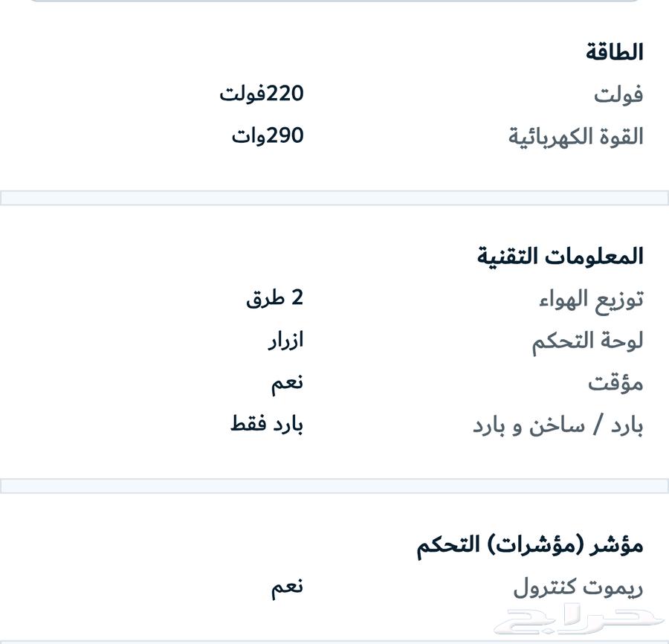
Task: Select the نعم value beside مؤقت
Action: click(x=288, y=383)
